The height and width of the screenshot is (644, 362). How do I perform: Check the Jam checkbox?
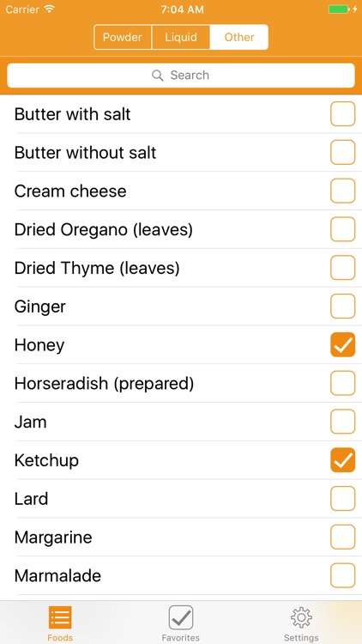(343, 422)
